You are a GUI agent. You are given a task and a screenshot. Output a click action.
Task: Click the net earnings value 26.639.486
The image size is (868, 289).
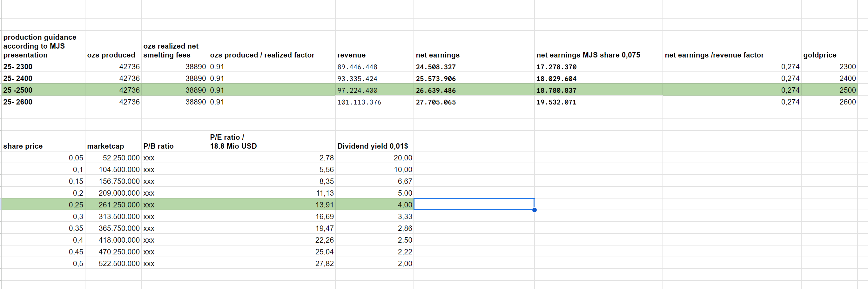pos(435,91)
